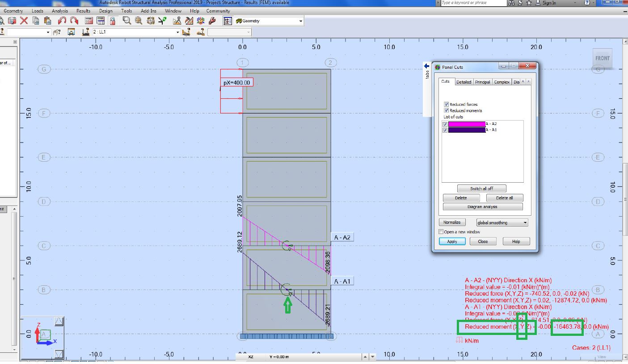The height and width of the screenshot is (364, 628).
Task: Click the padlock icon in the toolbar
Action: tap(112, 21)
